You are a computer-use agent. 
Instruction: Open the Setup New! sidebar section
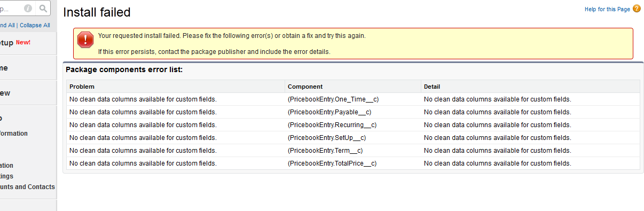[x=15, y=43]
